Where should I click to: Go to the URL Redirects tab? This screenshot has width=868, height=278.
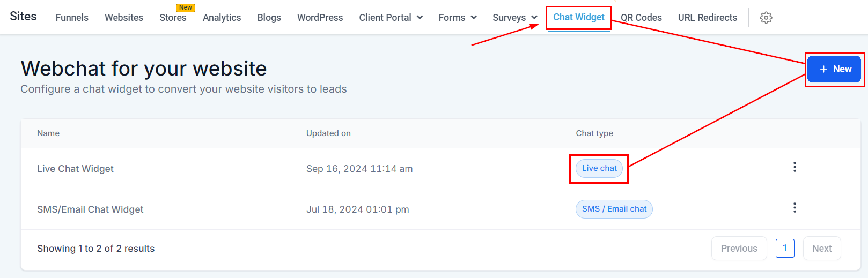coord(708,18)
